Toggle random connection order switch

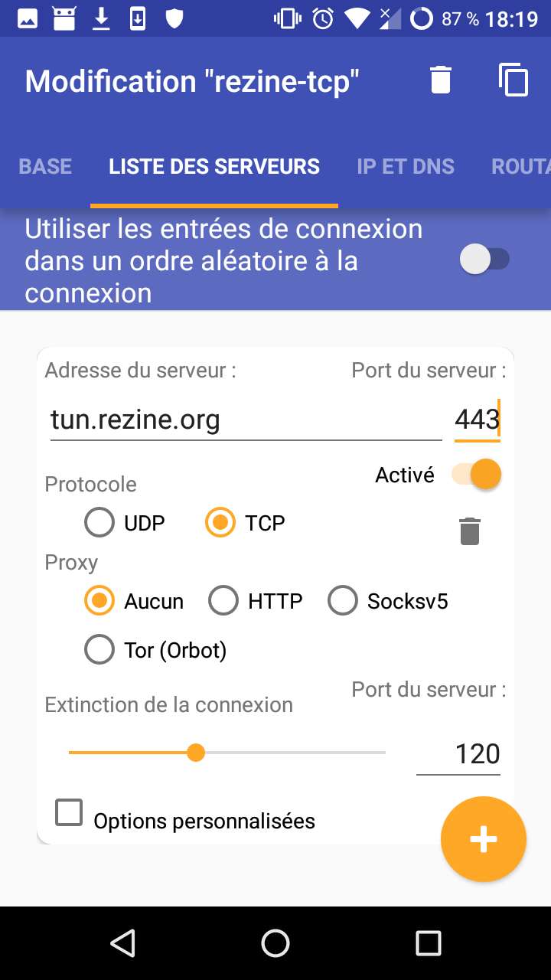[484, 259]
